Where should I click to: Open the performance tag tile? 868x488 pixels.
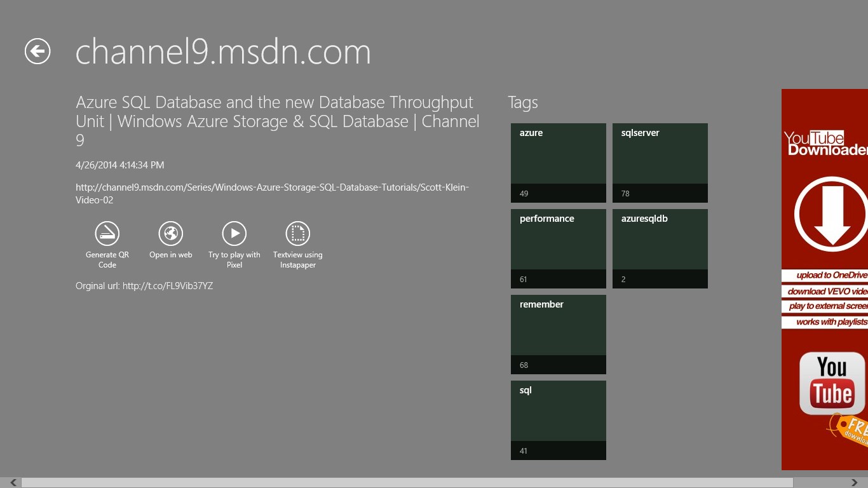pos(559,248)
